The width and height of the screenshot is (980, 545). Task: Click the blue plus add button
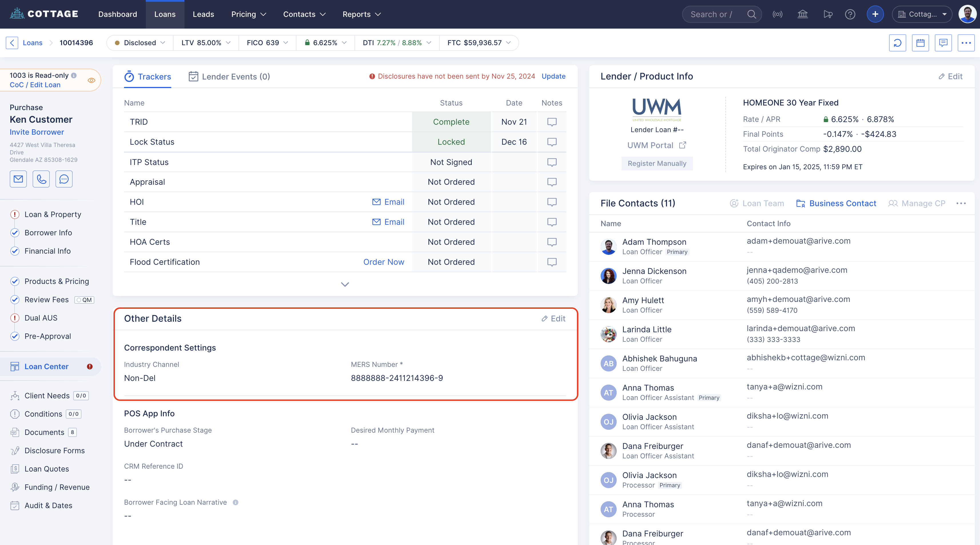(875, 14)
